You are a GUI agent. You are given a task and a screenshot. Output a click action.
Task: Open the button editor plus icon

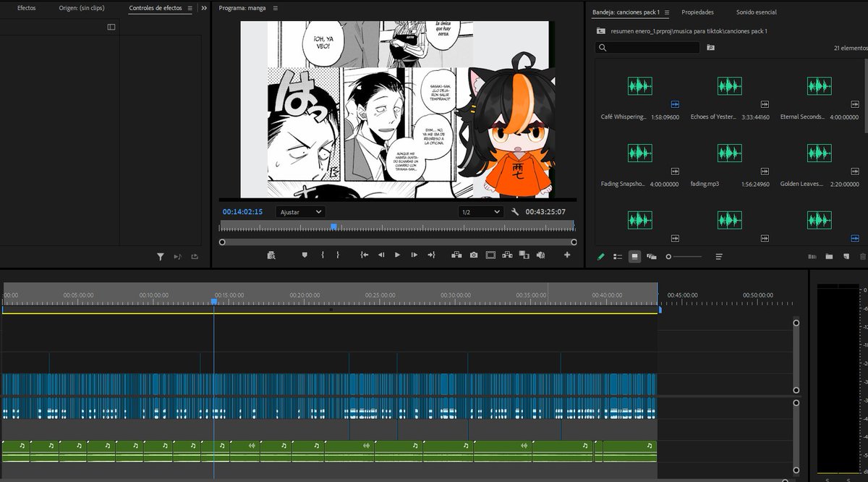coord(567,255)
